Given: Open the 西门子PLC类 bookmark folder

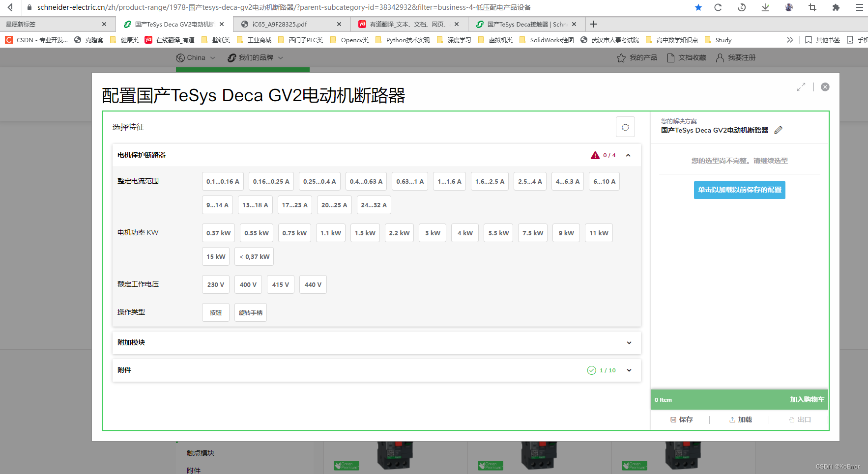Looking at the screenshot, I should click(300, 40).
